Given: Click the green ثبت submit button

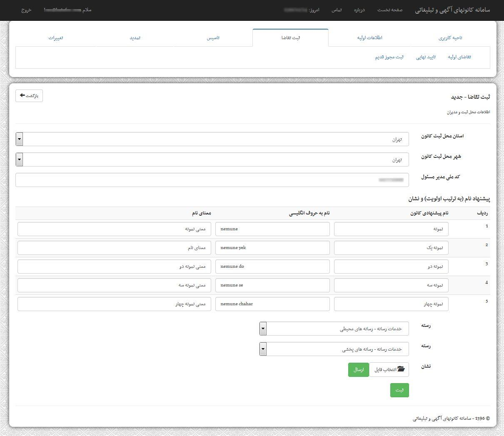Looking at the screenshot, I should (399, 390).
